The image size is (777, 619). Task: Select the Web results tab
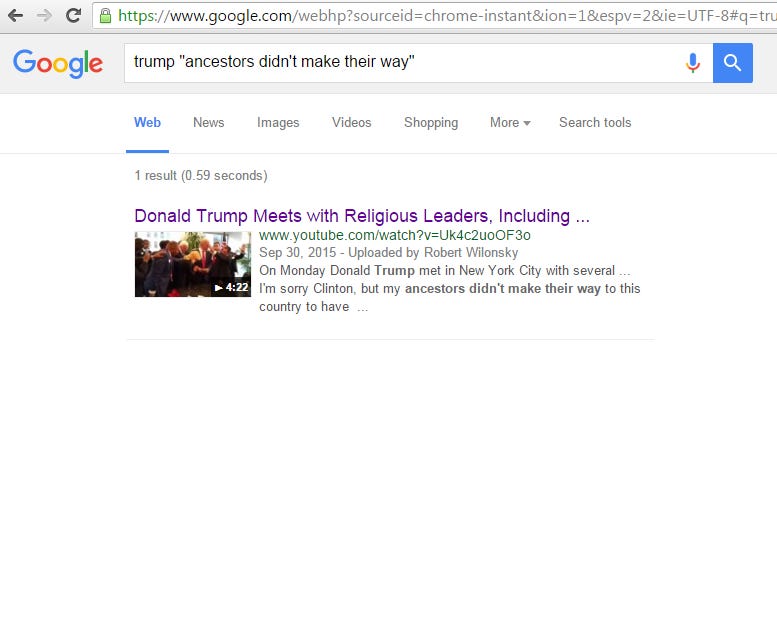click(147, 122)
